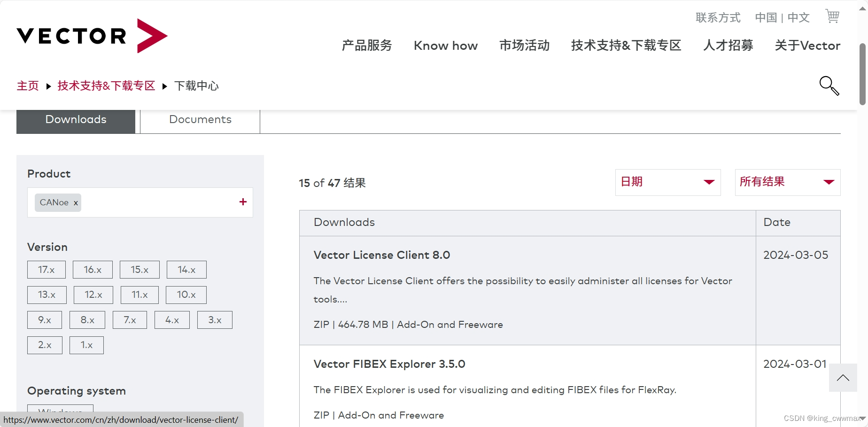Open Vector License Client 8.0 download
Viewport: 868px width, 427px height.
[x=382, y=255]
